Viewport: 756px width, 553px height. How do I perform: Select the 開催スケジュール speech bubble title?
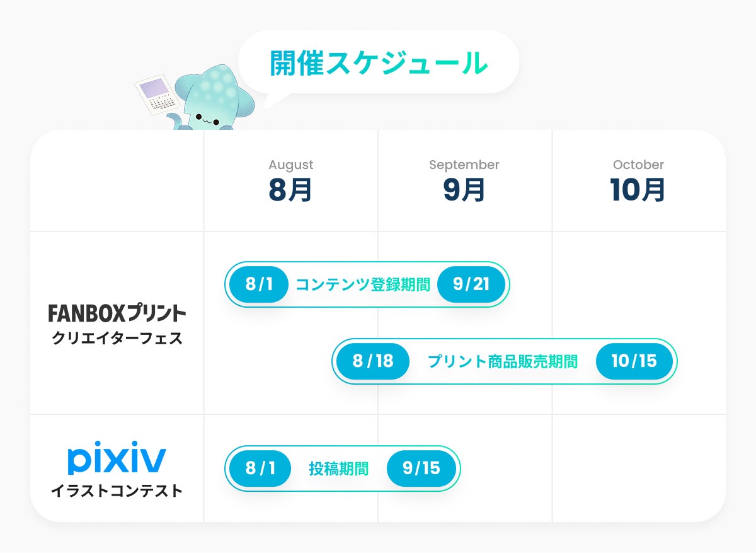(379, 62)
